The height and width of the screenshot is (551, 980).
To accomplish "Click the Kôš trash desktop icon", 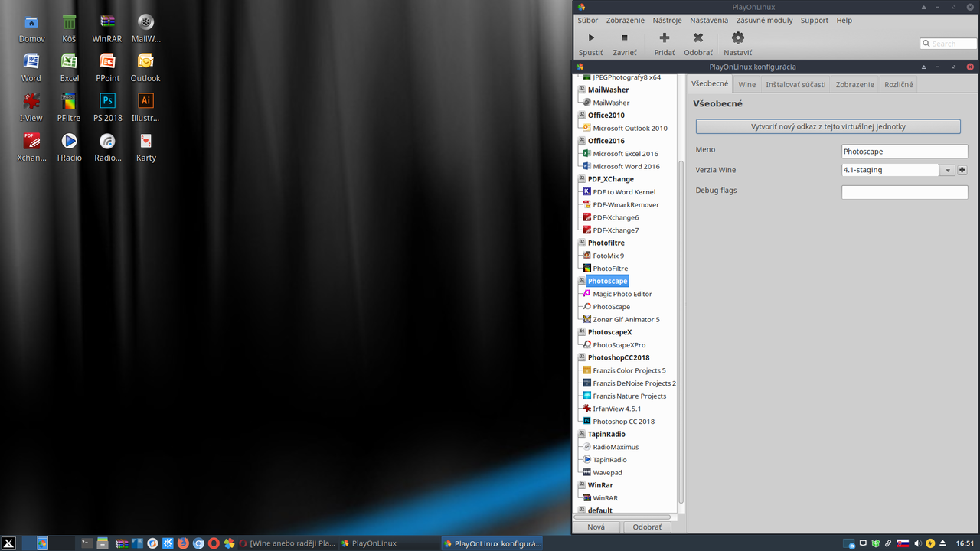I will 69,22.
